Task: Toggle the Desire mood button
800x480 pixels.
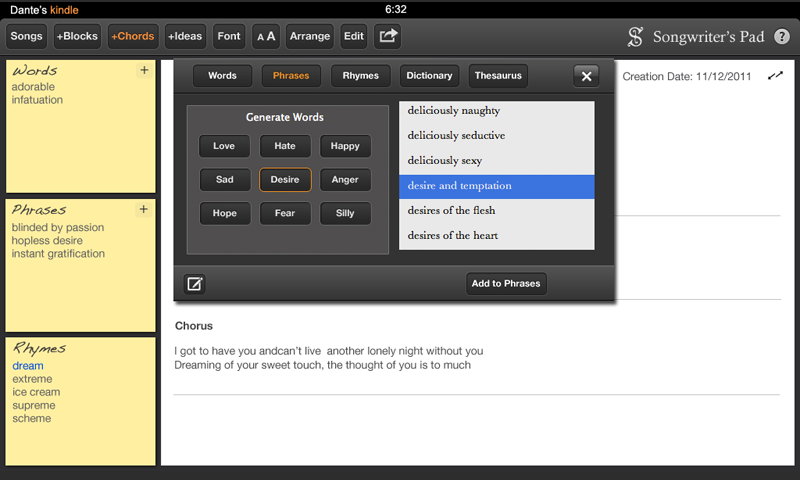Action: (x=285, y=180)
